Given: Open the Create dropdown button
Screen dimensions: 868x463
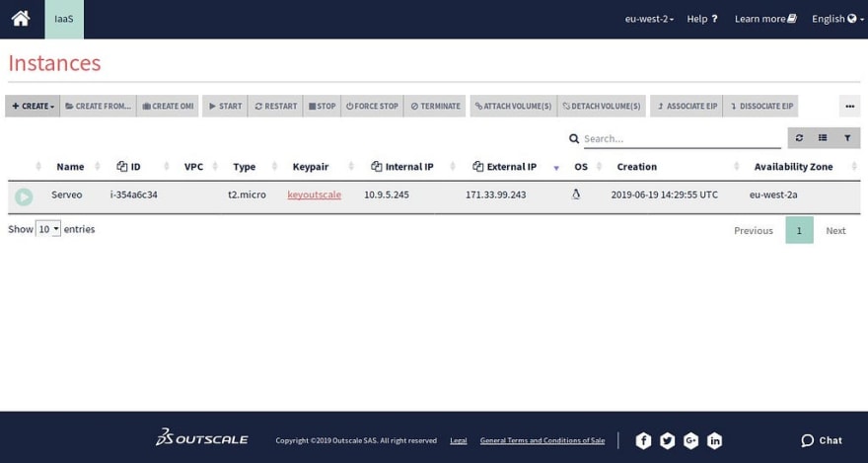Looking at the screenshot, I should pos(33,106).
